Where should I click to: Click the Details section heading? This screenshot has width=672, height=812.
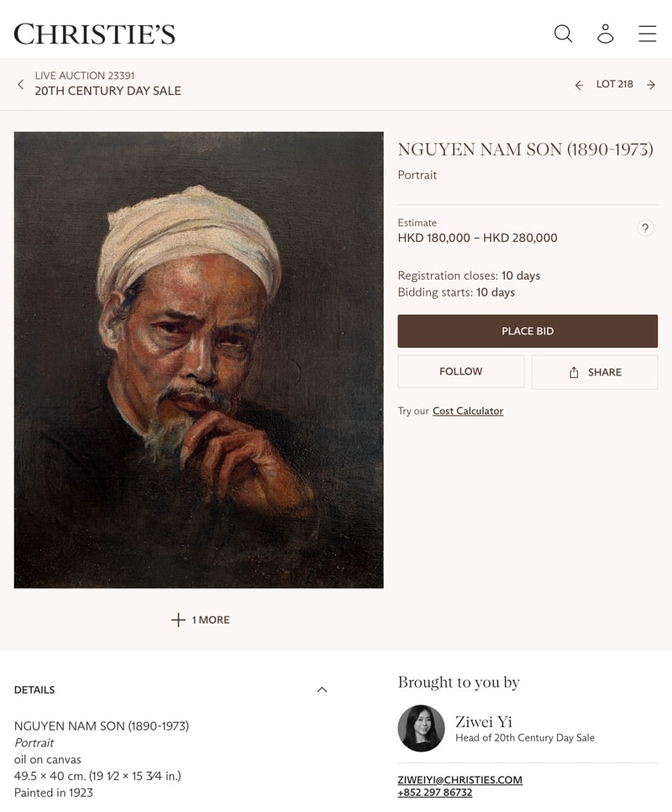34,689
